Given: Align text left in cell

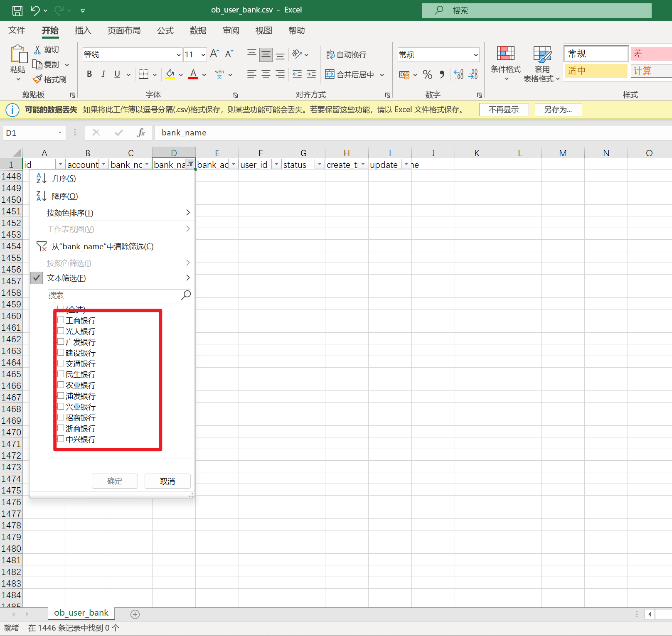Looking at the screenshot, I should (x=251, y=74).
